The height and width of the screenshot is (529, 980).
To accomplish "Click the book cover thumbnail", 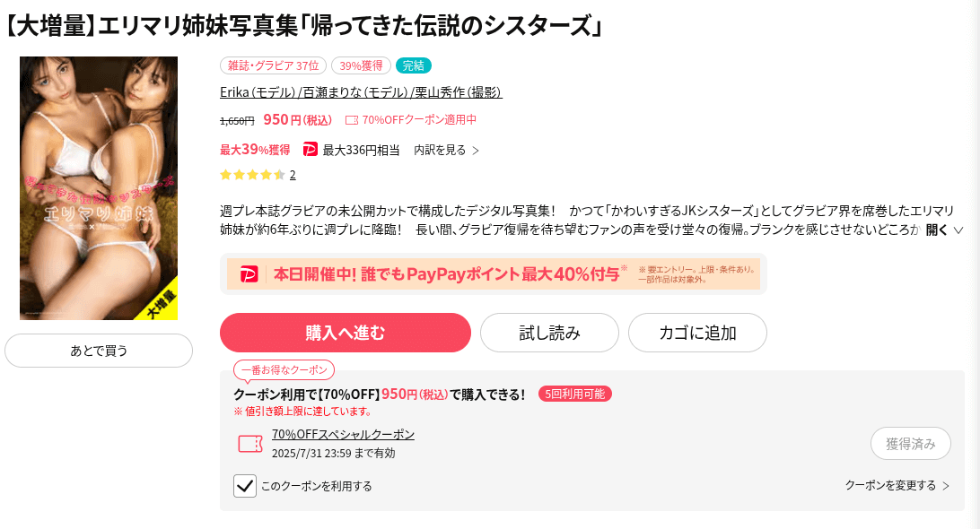I will pyautogui.click(x=99, y=188).
